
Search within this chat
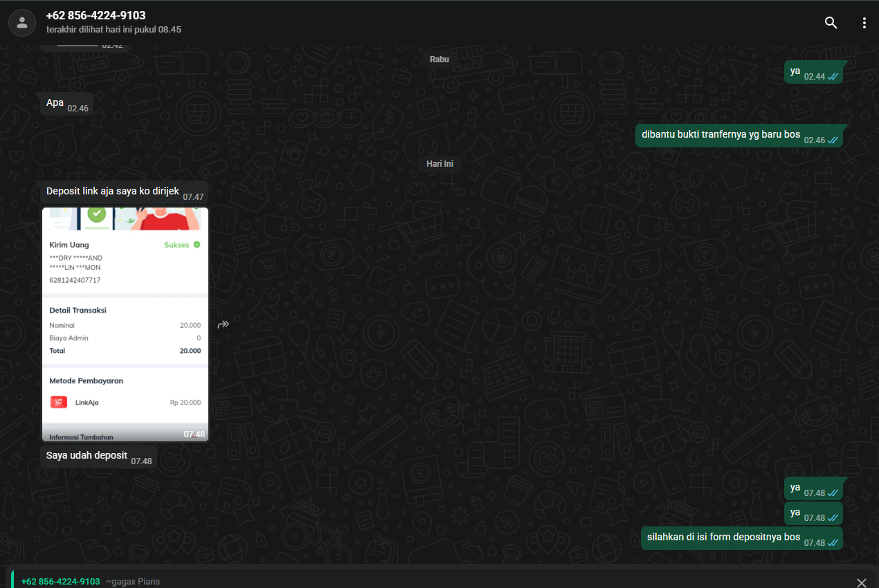pyautogui.click(x=831, y=23)
